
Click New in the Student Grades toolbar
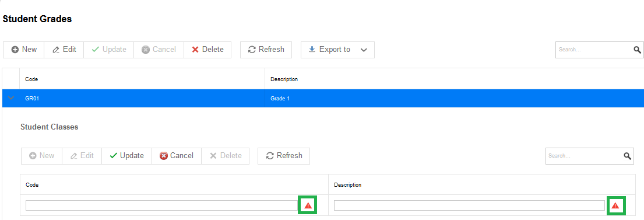[24, 50]
